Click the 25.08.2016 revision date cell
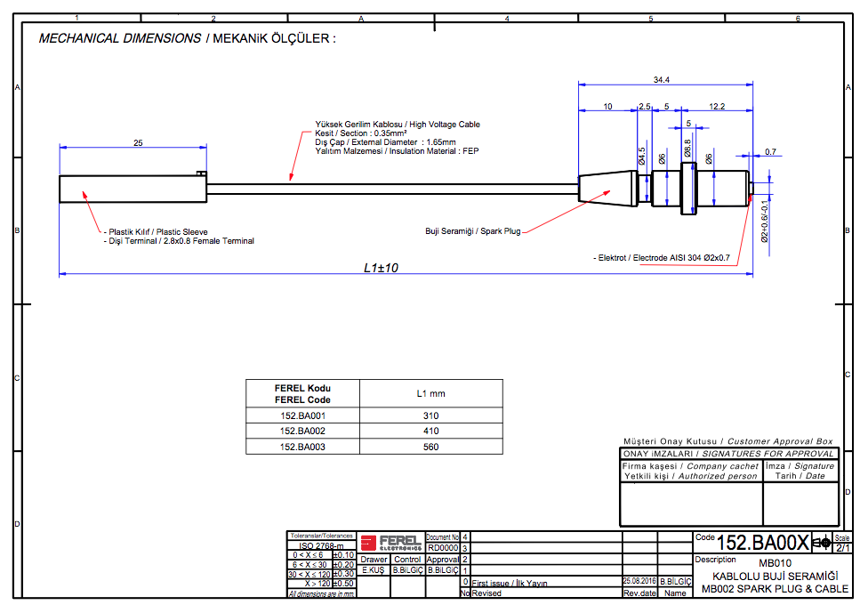Viewport: 868px width, 613px height. (639, 580)
